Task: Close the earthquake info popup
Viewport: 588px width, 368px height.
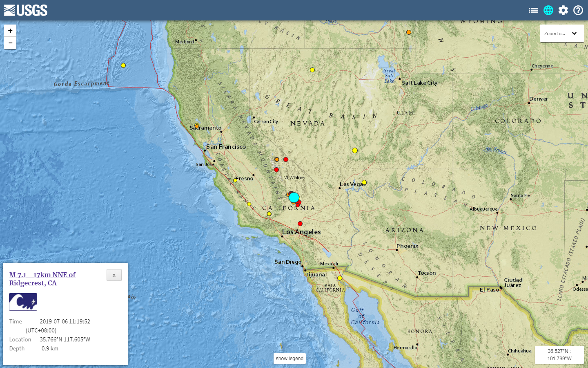Action: (114, 275)
